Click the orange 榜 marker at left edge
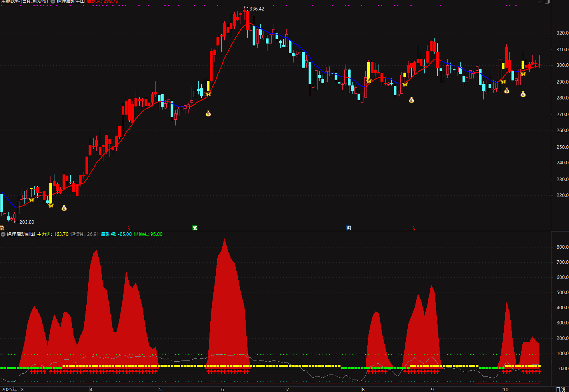569x392 pixels. [x=2, y=228]
